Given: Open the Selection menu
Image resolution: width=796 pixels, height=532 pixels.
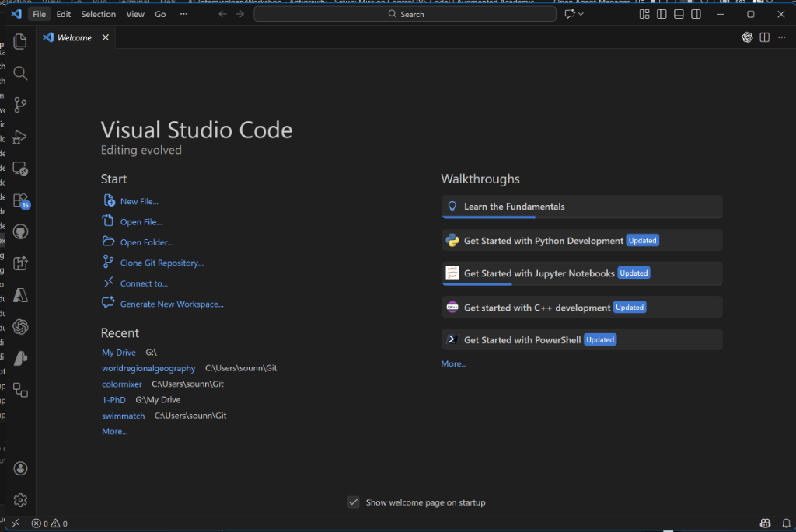Looking at the screenshot, I should pos(99,14).
